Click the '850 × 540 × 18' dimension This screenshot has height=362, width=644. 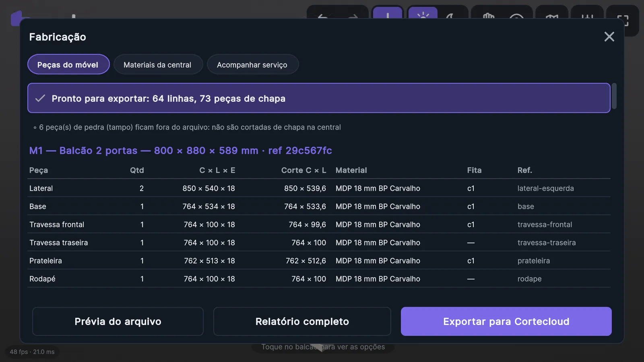click(x=208, y=188)
